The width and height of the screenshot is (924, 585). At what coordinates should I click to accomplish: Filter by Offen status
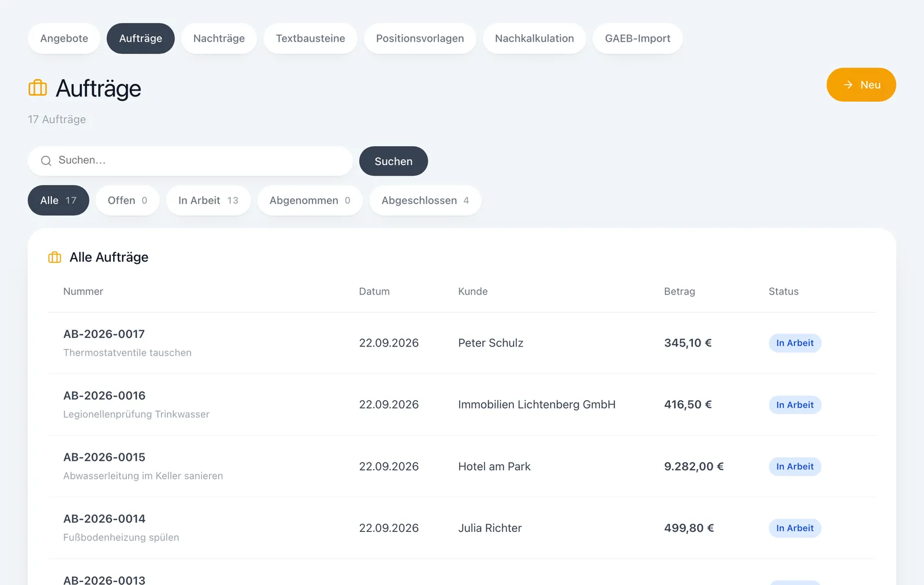(128, 200)
